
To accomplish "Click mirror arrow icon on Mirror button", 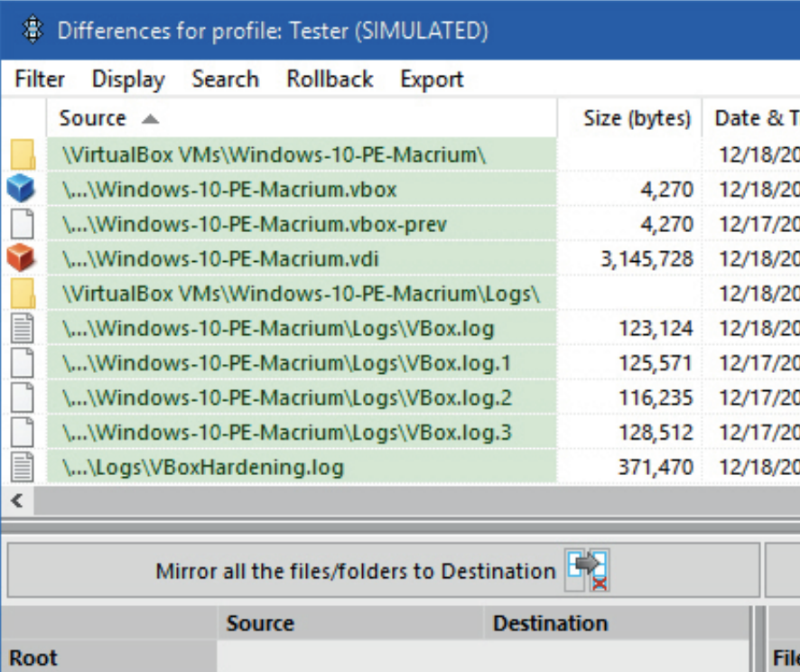I will click(588, 571).
